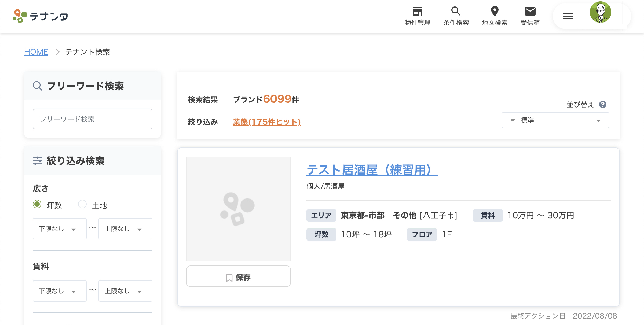The height and width of the screenshot is (325, 644).
Task: Open 広さ 上限なし dropdown
Action: (125, 229)
